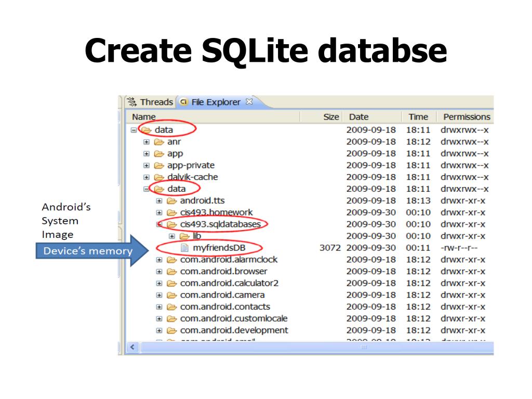Click the horizontal scrollbar thumb
The height and width of the screenshot is (399, 532).
317,347
